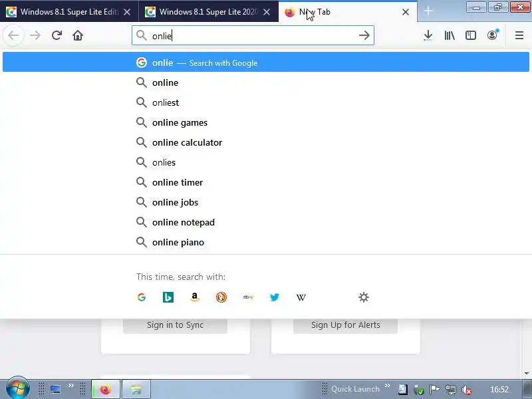Switch to Windows 8.1 Super Lite Edit tab
The image size is (532, 399).
click(x=69, y=11)
